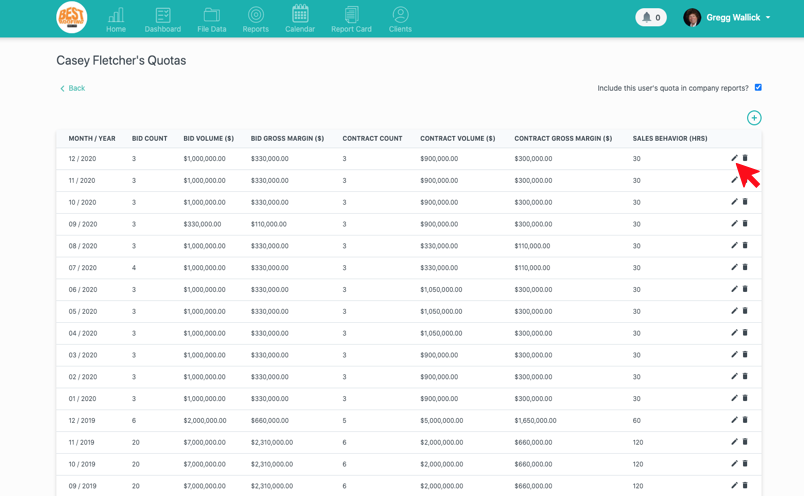
Task: Delete the 12 / 2019 quota row
Action: 745,420
